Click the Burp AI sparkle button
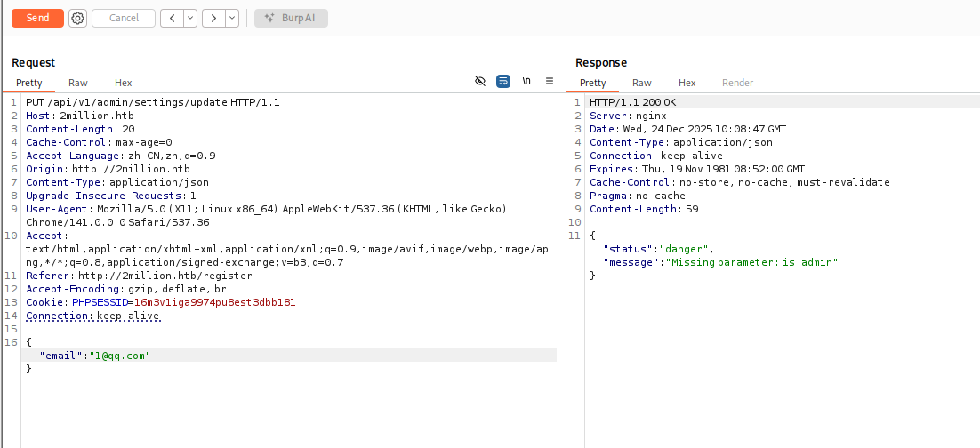Screen dimensions: 980x448 point(291,18)
